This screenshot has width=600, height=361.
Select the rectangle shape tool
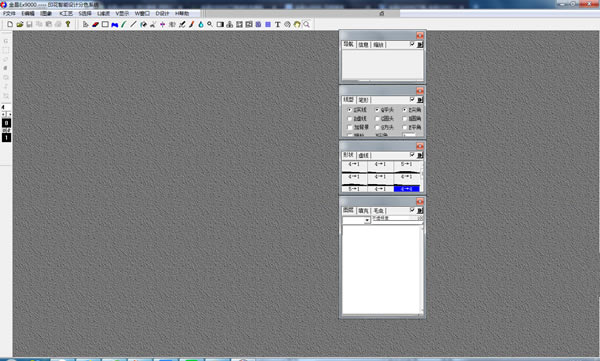point(105,24)
